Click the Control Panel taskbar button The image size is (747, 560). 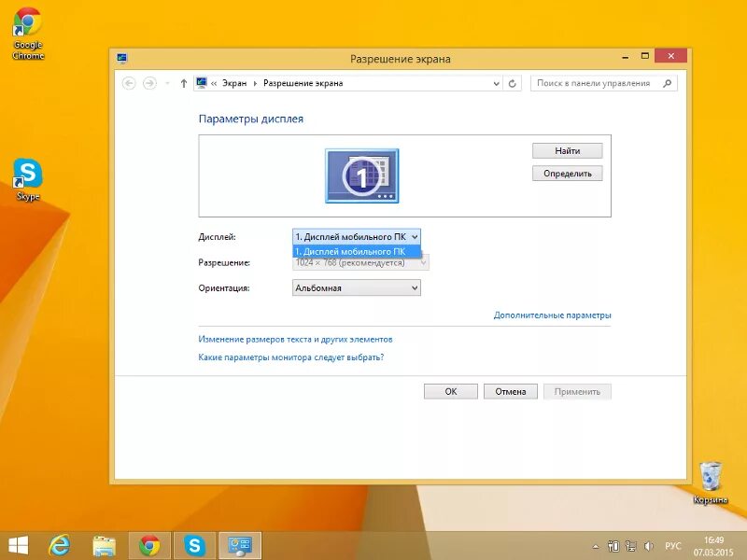(240, 546)
